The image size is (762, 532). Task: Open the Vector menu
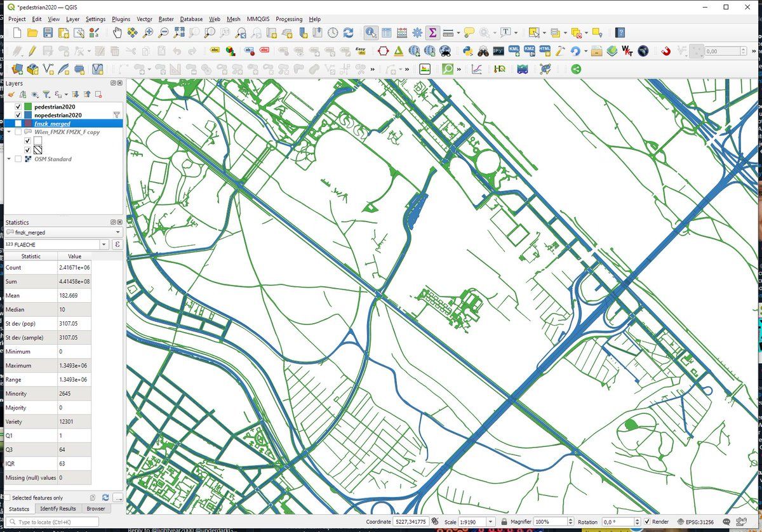144,19
